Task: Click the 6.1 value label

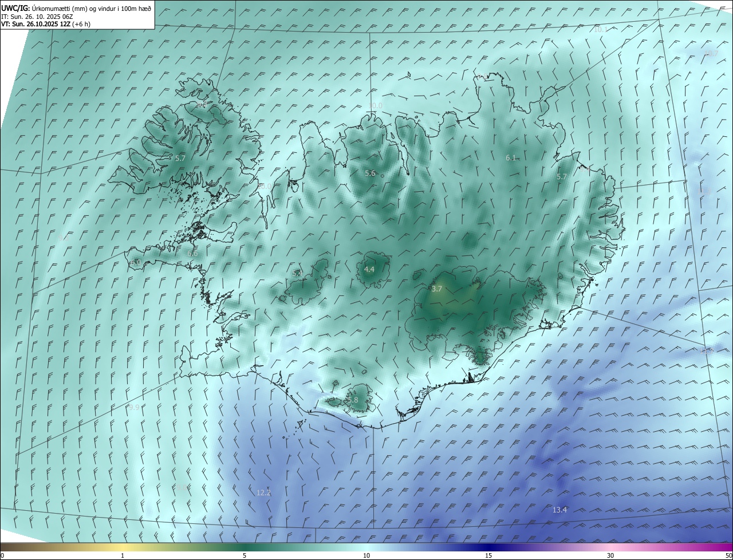Action: coord(511,158)
